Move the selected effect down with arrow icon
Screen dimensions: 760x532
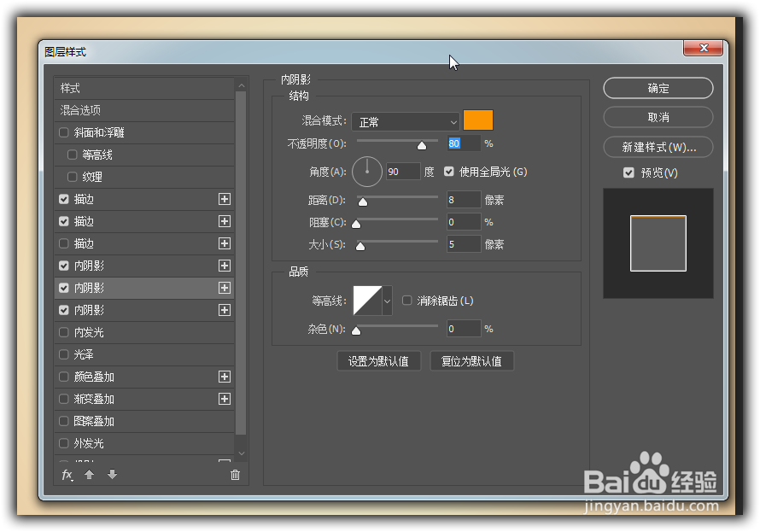[112, 475]
